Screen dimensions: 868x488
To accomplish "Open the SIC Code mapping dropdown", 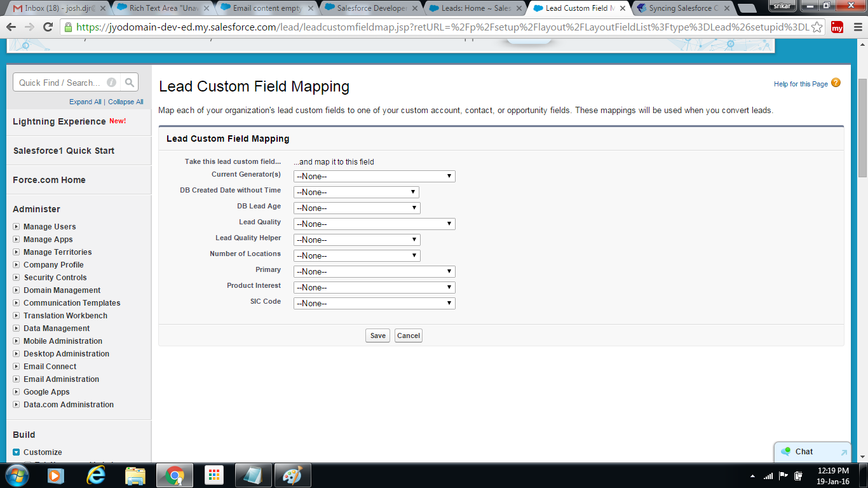I will pyautogui.click(x=374, y=303).
